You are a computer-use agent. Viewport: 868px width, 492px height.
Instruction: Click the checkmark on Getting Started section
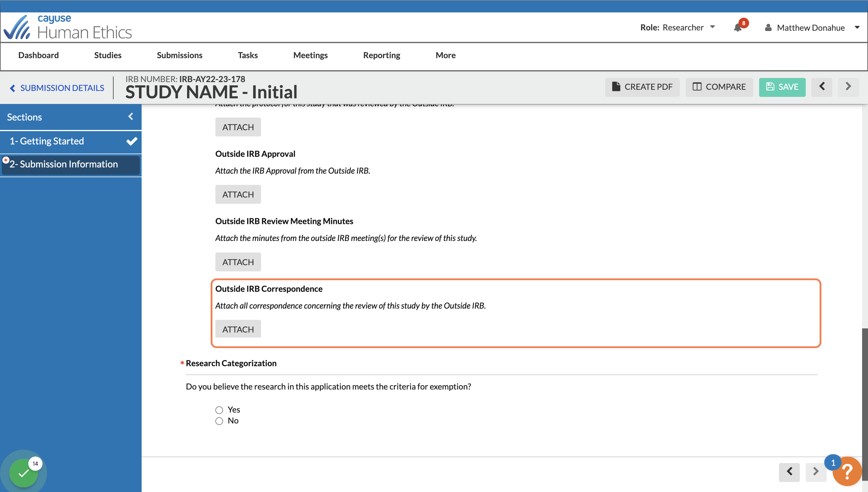coord(132,141)
